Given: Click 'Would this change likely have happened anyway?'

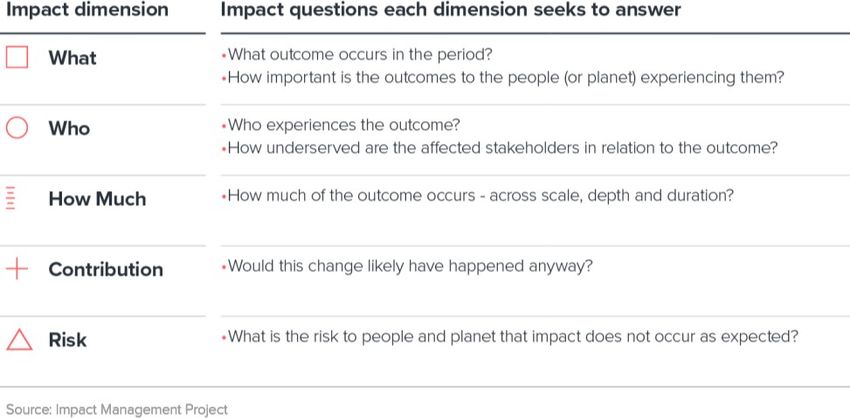Looking at the screenshot, I should tap(407, 266).
